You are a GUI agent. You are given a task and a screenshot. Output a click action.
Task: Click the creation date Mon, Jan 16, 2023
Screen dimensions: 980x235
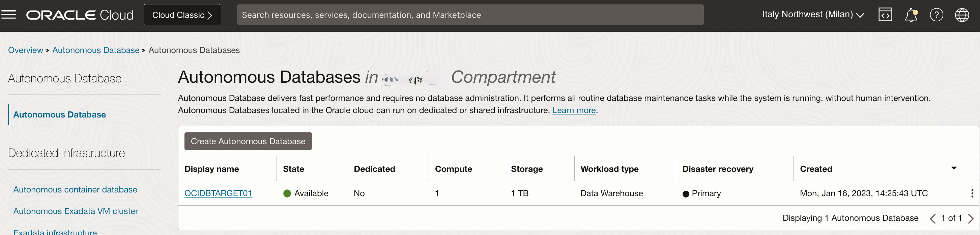[x=864, y=193]
